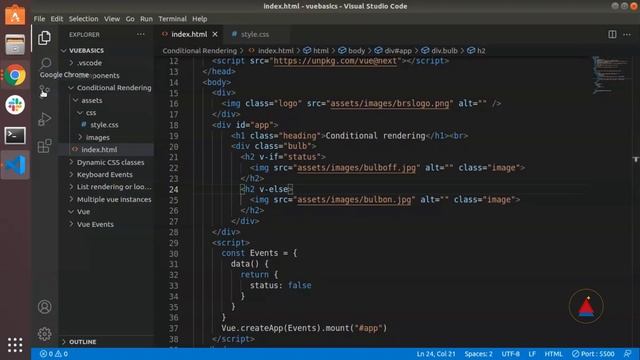Open the Search view in activity bar
Screen dimensions: 640x360
(x=45, y=63)
